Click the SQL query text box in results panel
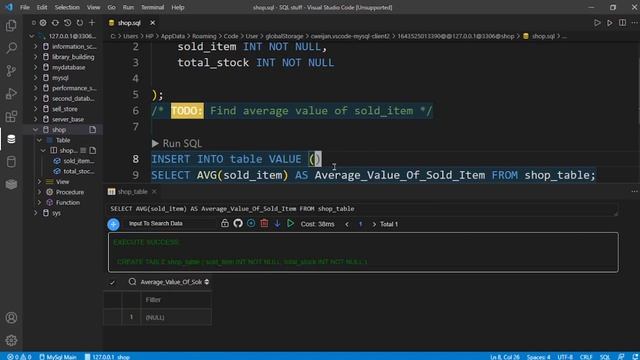The width and height of the screenshot is (640, 360). pyautogui.click(x=362, y=209)
